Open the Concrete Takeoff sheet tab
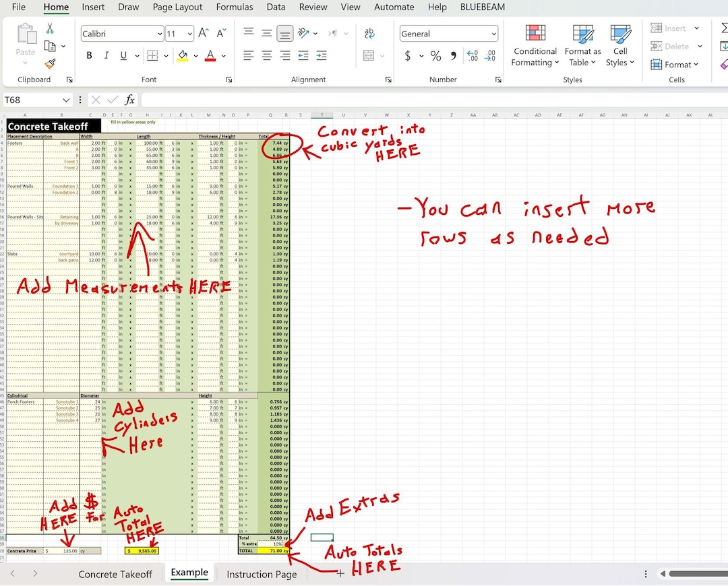This screenshot has width=728, height=586. pos(115,574)
